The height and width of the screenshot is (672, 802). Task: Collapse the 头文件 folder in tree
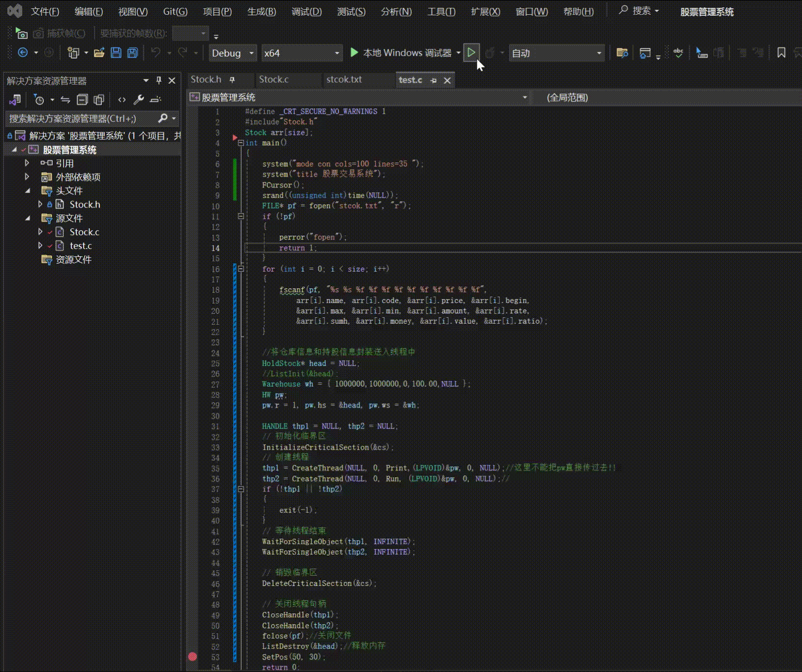(28, 191)
